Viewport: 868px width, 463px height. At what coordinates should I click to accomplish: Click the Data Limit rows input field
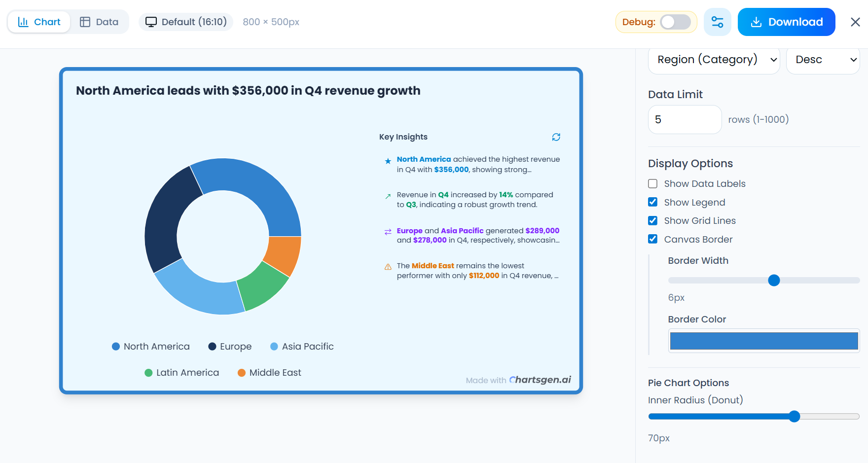685,119
